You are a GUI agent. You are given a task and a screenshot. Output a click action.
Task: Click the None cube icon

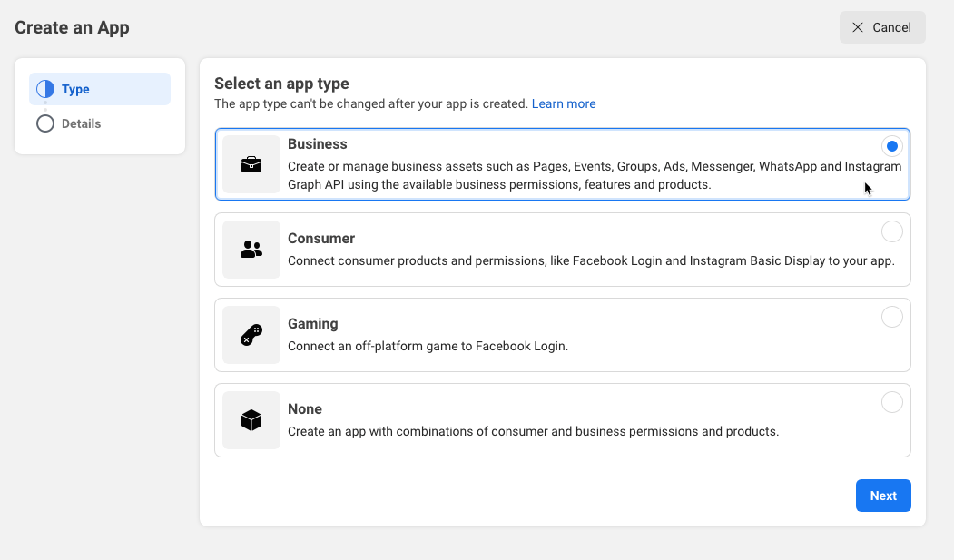pyautogui.click(x=251, y=420)
